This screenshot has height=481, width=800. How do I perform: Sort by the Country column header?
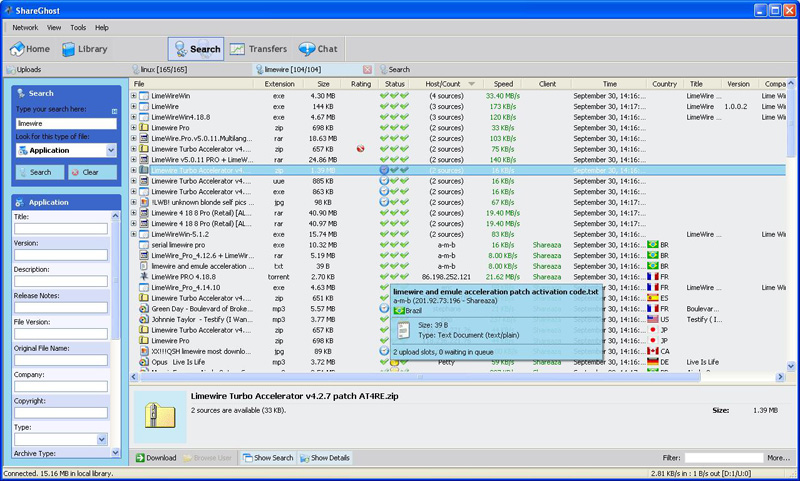664,84
